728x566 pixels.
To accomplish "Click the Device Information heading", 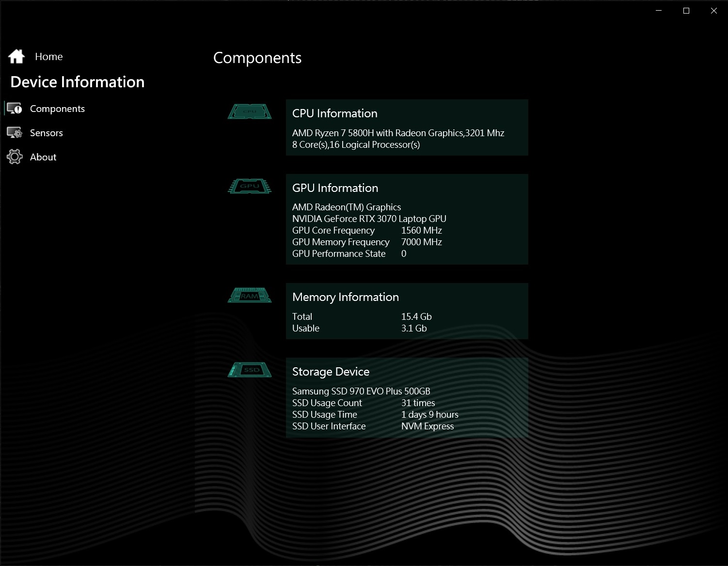I will click(78, 82).
